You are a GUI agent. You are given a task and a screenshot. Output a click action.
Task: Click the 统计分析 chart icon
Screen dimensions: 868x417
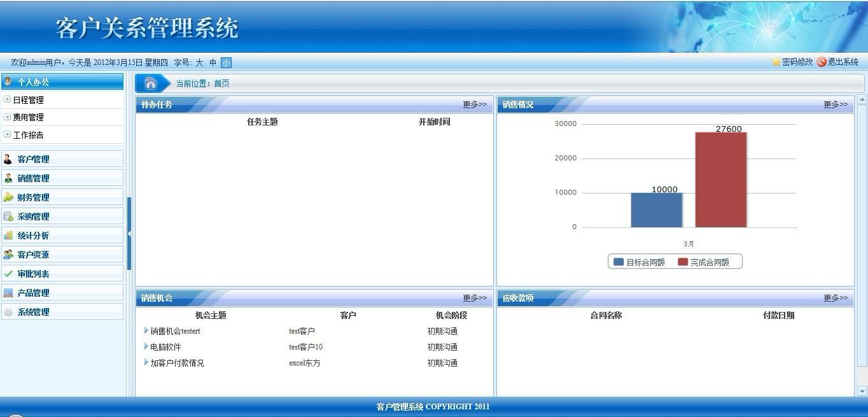[8, 236]
